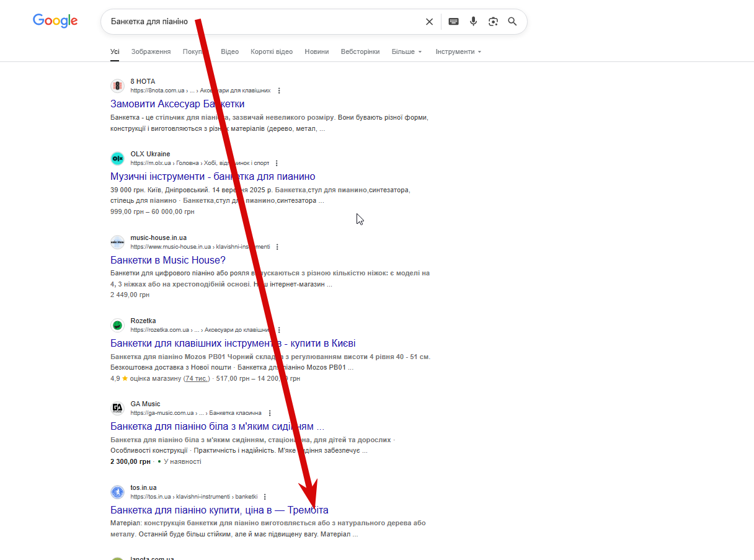
Task: Click the OLX Ukraine site name
Action: [x=150, y=154]
